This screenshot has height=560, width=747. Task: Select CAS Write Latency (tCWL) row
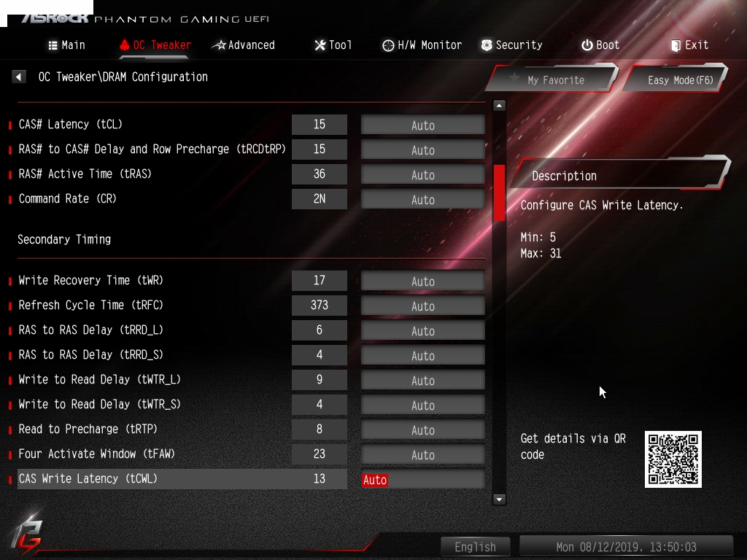point(182,479)
